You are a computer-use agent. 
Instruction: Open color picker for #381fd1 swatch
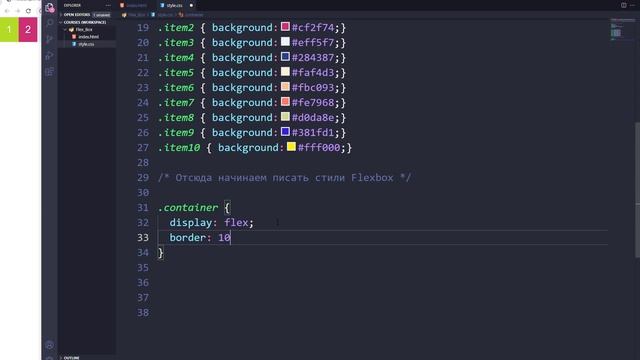(285, 132)
